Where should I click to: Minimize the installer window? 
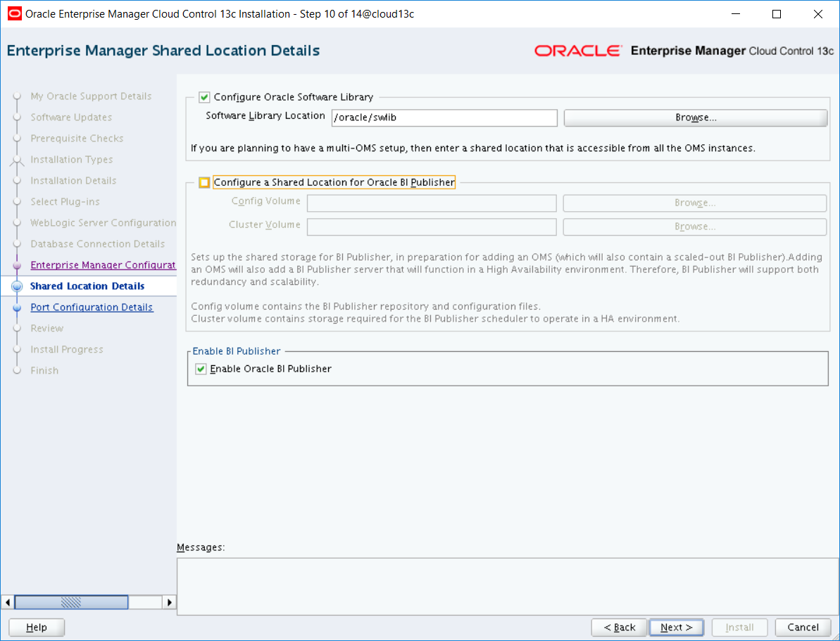pyautogui.click(x=735, y=14)
